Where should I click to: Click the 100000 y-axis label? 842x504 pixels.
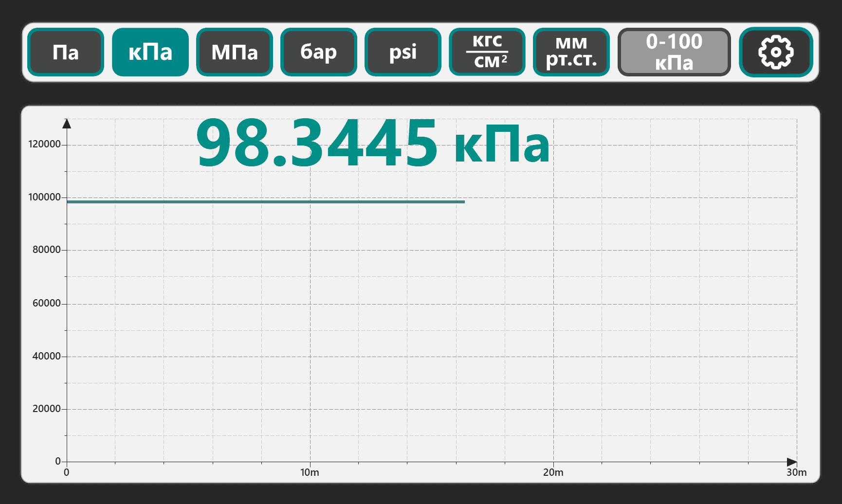tap(44, 197)
